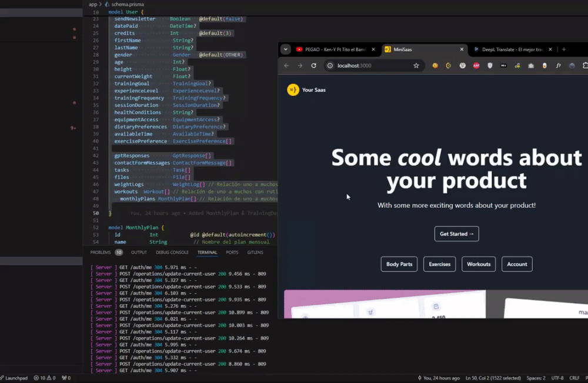
Task: Click Ln 50, Col 2 cursor position
Action: coord(493,378)
